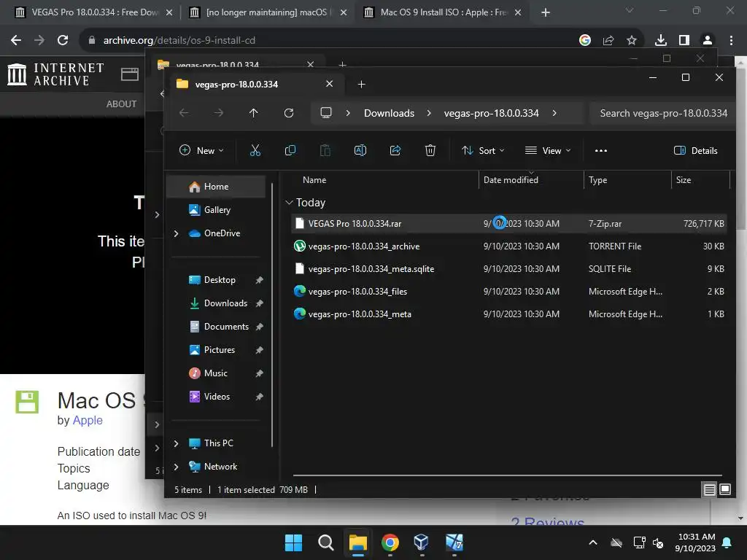The width and height of the screenshot is (747, 560).
Task: Select the vegas-pro-18.0.0.334_archive torrent file
Action: [x=508, y=246]
